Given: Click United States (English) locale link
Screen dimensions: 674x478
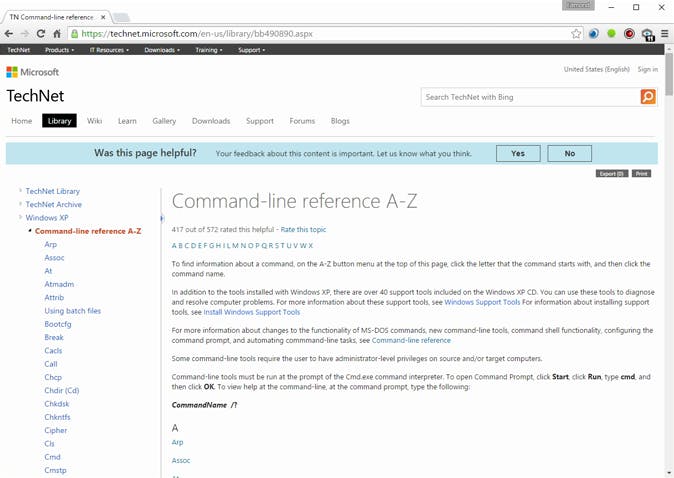Looking at the screenshot, I should 597,69.
